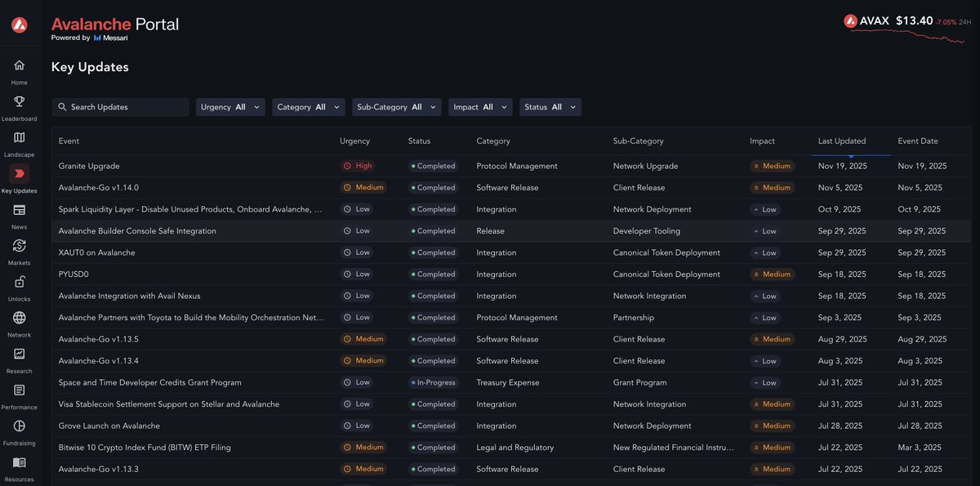Open the Status filter dropdown
980x486 pixels.
[x=550, y=107]
